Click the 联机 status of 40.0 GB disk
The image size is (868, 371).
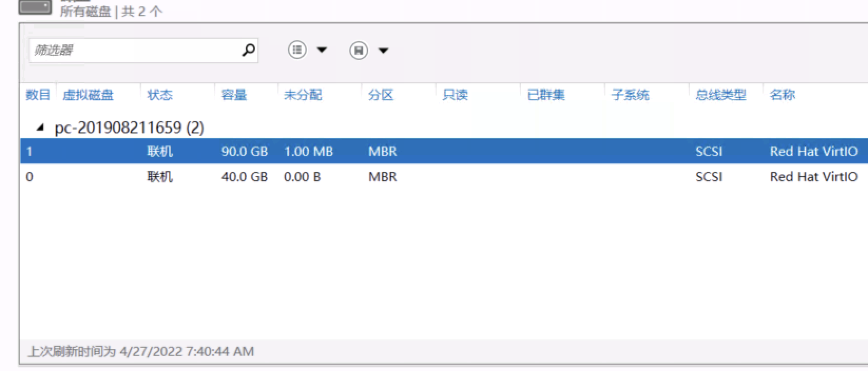pyautogui.click(x=160, y=177)
